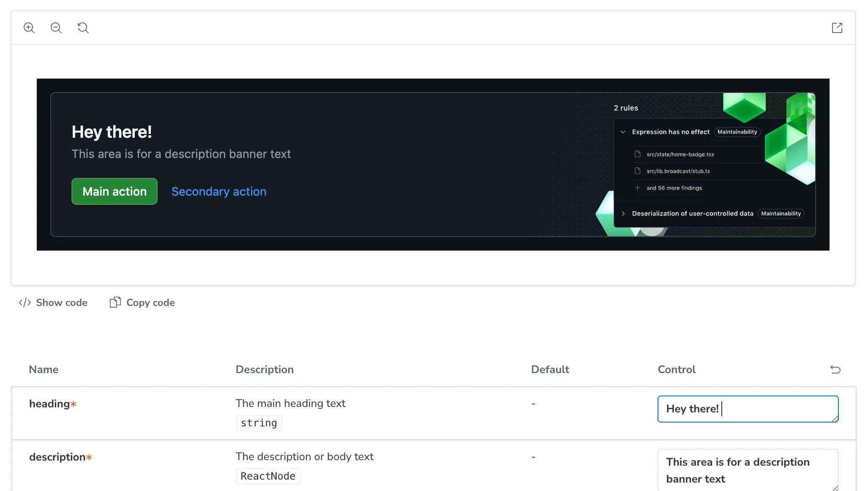This screenshot has height=491, width=868.
Task: Click Show code button
Action: [x=53, y=303]
